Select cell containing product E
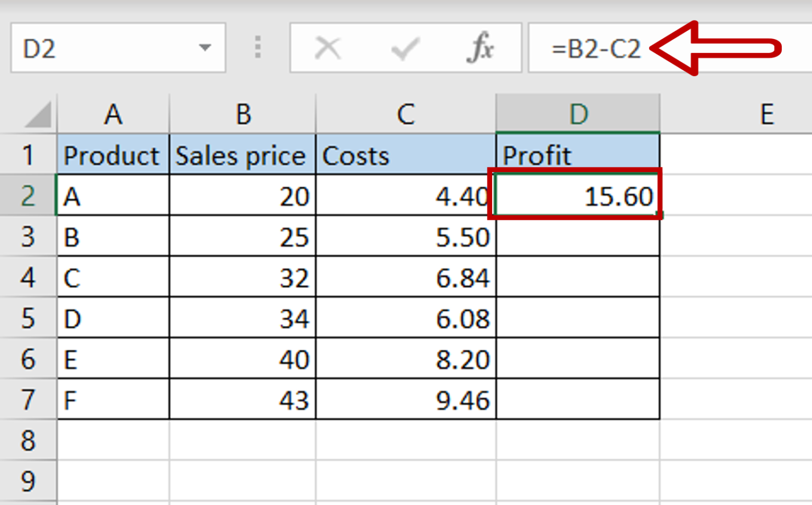The height and width of the screenshot is (505, 812). (x=113, y=358)
